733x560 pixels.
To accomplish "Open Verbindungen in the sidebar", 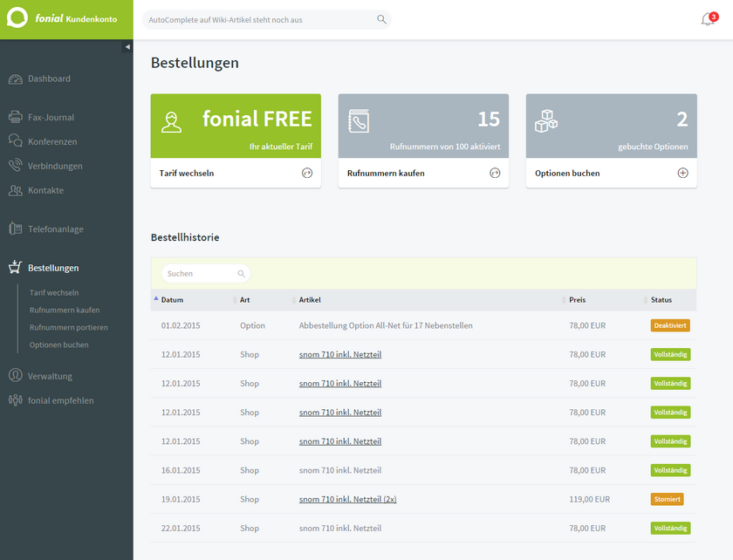I will (x=54, y=167).
